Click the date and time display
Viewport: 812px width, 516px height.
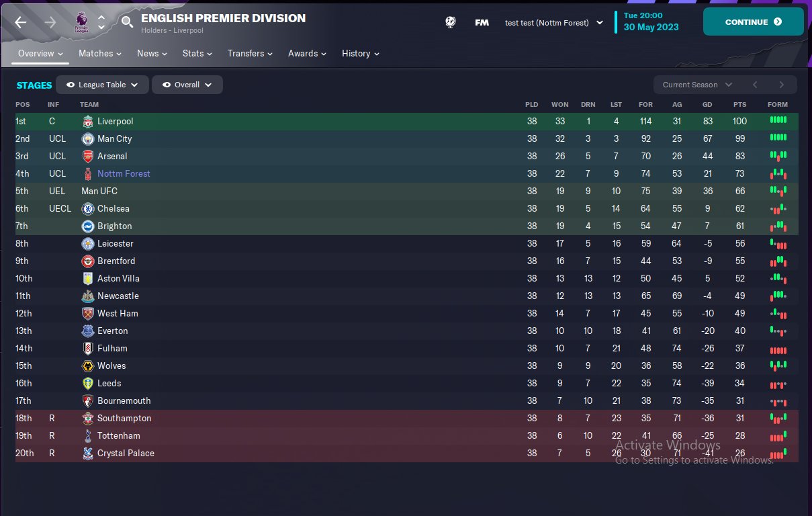click(651, 21)
